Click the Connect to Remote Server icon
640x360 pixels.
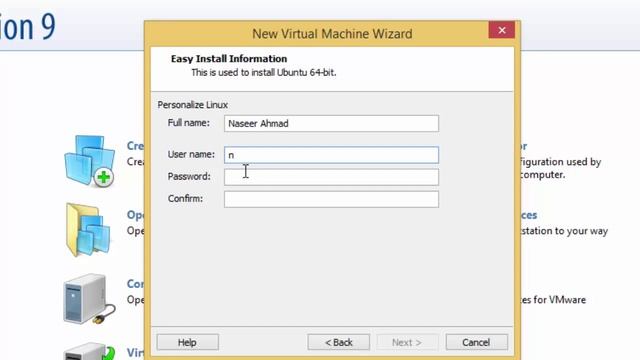89,299
